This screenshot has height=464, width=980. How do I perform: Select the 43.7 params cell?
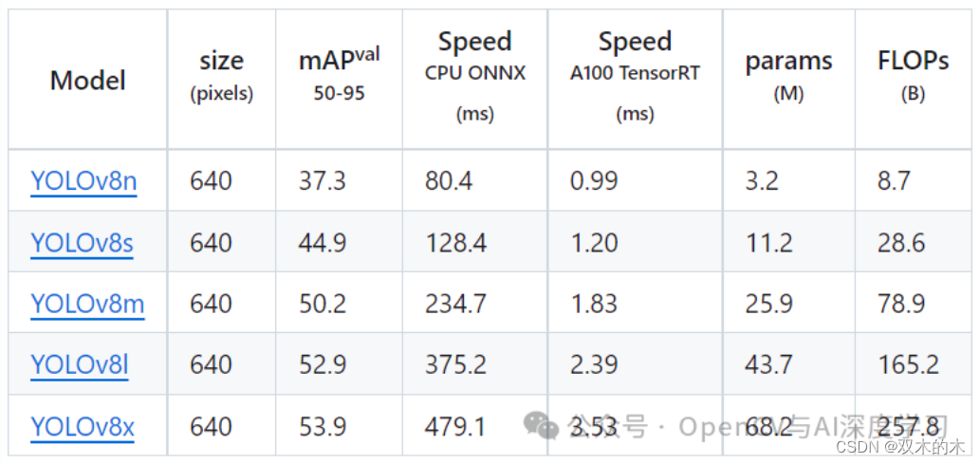click(x=768, y=364)
